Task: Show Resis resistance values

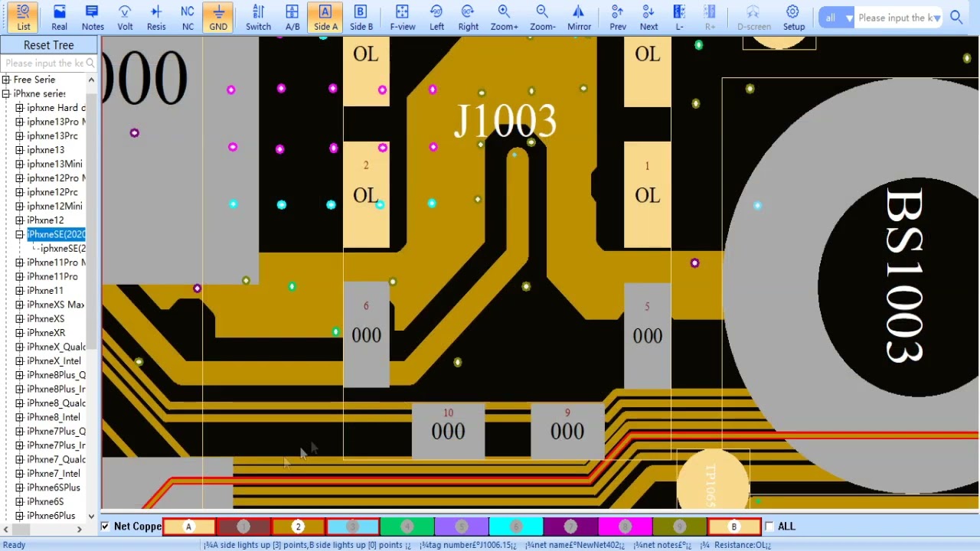Action: [x=156, y=17]
